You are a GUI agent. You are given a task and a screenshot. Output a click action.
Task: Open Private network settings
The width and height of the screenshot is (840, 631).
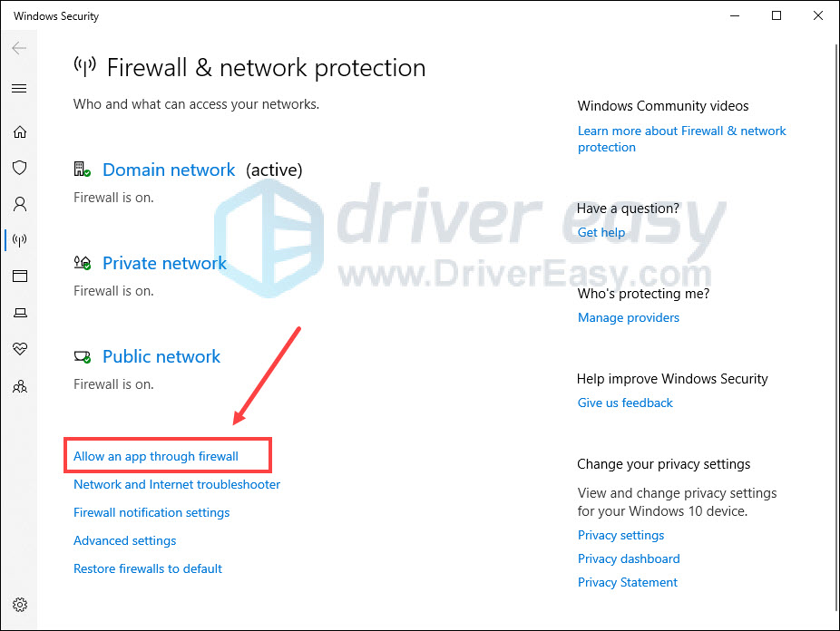click(164, 263)
